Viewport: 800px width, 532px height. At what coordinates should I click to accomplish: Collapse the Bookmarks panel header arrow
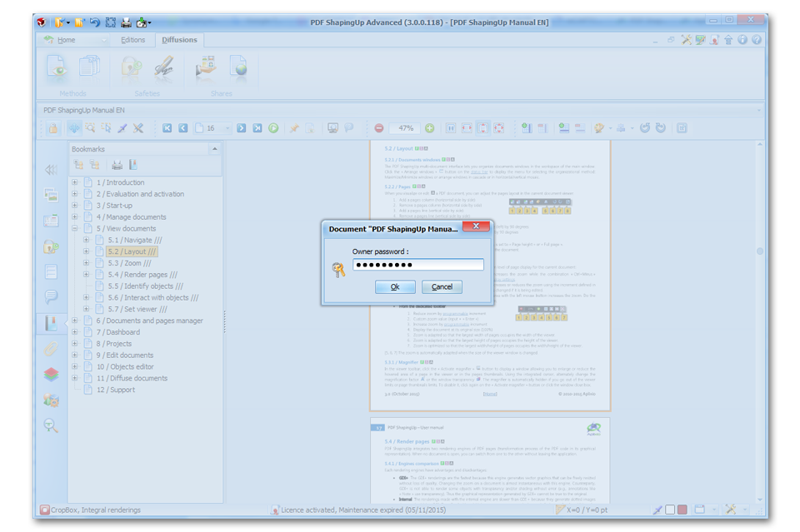tap(215, 149)
